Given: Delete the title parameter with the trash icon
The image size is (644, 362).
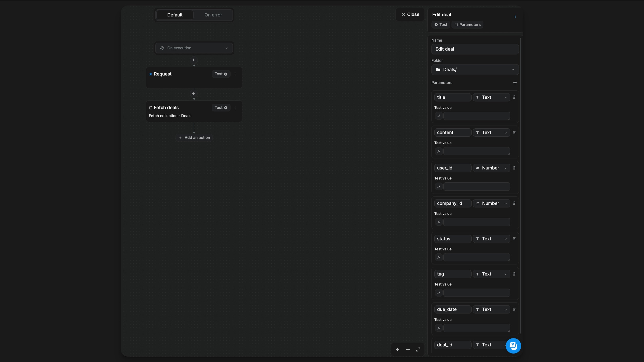Looking at the screenshot, I should click(x=514, y=97).
